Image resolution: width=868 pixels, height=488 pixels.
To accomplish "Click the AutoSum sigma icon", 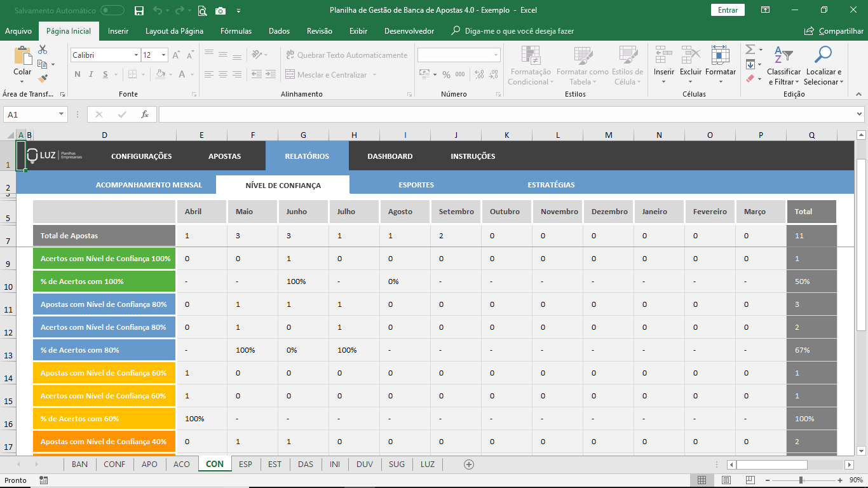I will (x=750, y=50).
